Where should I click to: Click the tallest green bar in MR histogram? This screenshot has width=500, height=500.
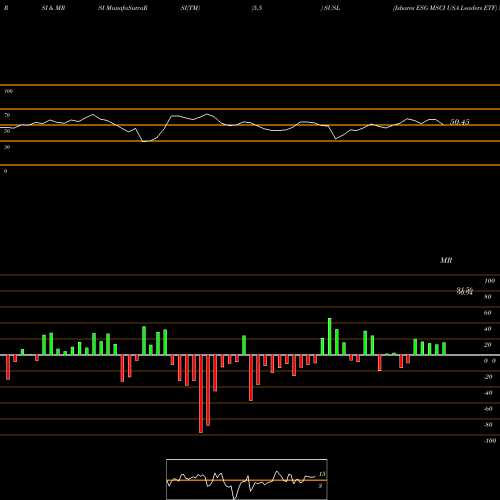pos(330,337)
